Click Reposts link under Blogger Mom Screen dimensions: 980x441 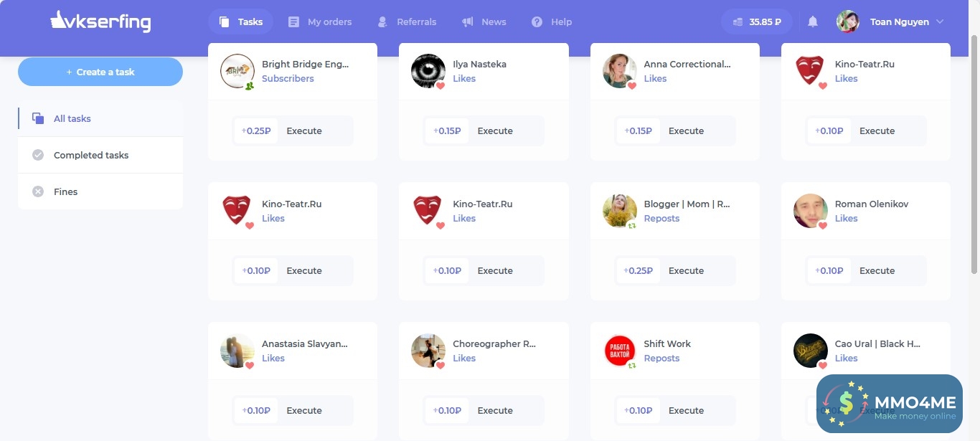click(661, 219)
